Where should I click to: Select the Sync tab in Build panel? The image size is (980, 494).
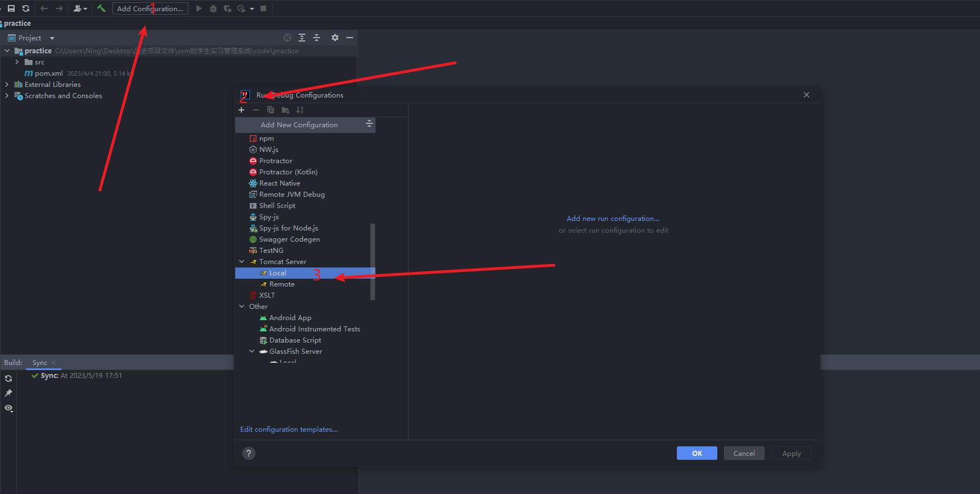[x=40, y=363]
